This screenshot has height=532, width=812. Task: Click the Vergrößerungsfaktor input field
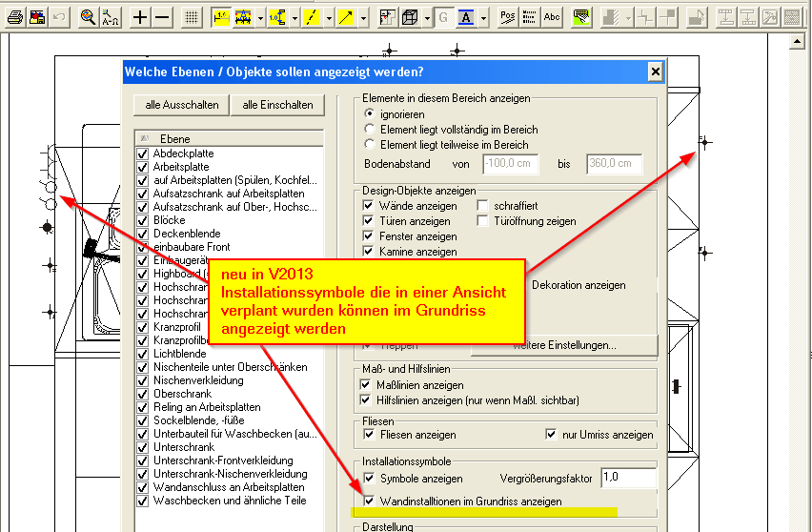pyautogui.click(x=628, y=478)
